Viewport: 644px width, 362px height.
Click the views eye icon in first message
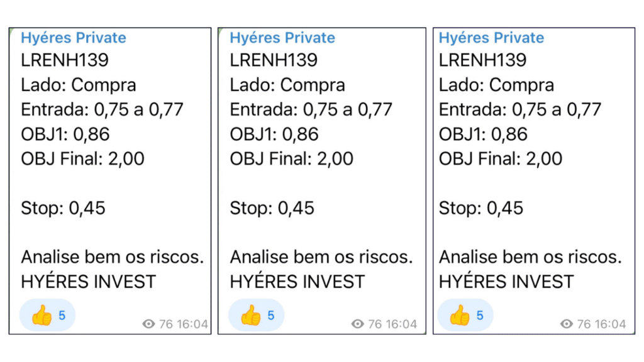point(149,324)
